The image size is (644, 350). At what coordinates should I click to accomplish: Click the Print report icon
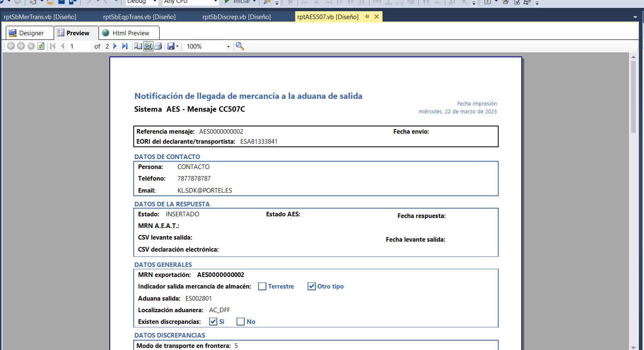(158, 46)
